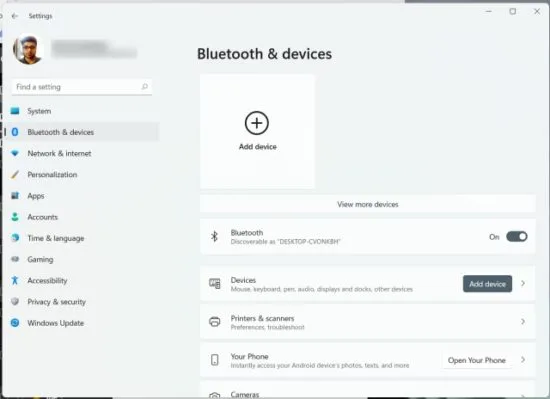Click the Find a setting search field

point(82,87)
